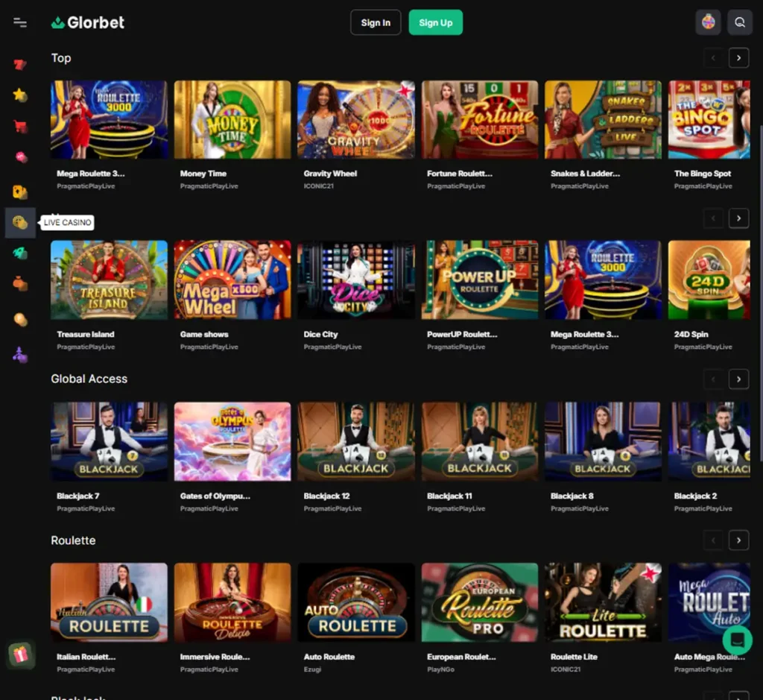Open the hamburger menu
This screenshot has width=763, height=700.
[20, 22]
